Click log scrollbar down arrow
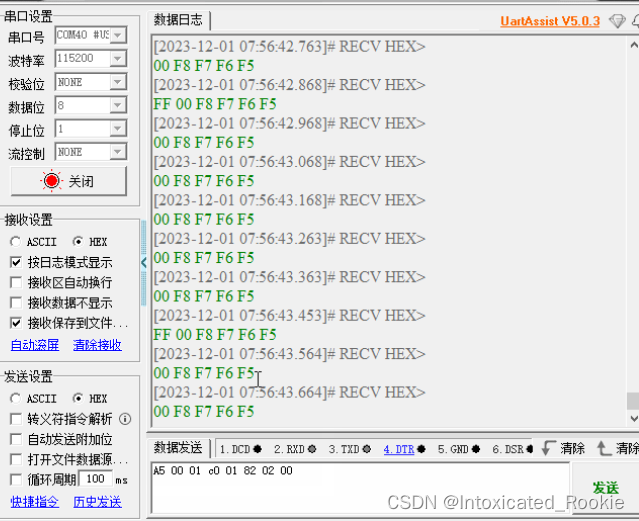Viewport: 639px width, 521px height. click(x=634, y=418)
